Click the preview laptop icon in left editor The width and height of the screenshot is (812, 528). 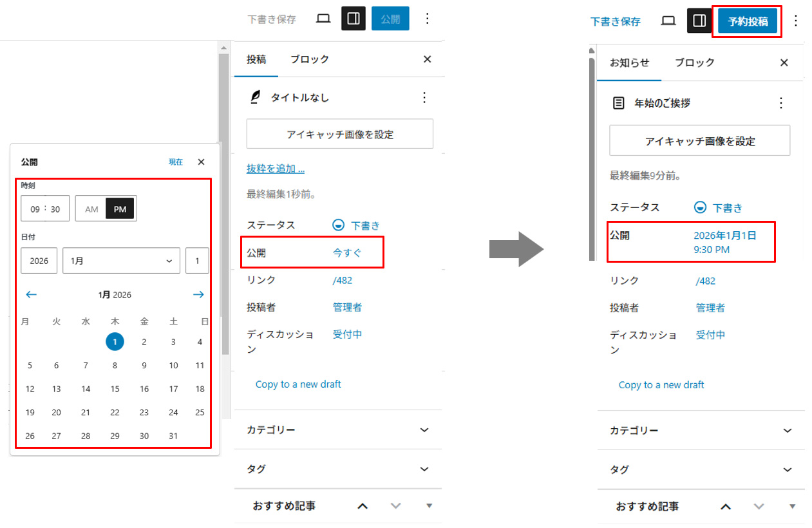(x=323, y=19)
